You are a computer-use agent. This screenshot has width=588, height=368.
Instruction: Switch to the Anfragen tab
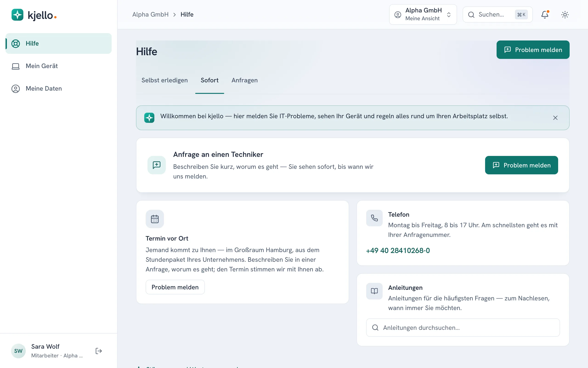pyautogui.click(x=244, y=80)
